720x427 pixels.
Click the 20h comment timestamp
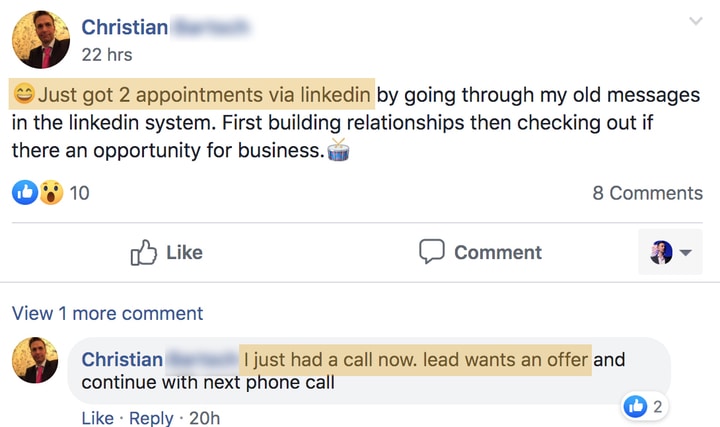203,418
